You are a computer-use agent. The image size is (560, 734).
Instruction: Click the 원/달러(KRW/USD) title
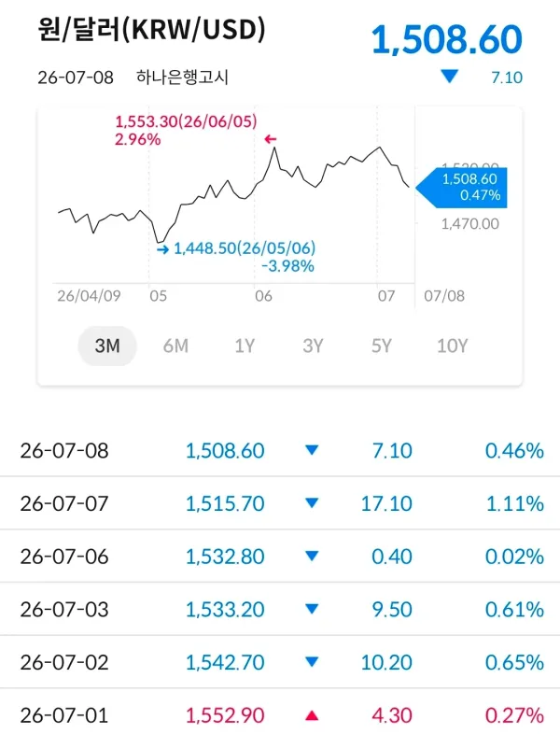coord(151,30)
